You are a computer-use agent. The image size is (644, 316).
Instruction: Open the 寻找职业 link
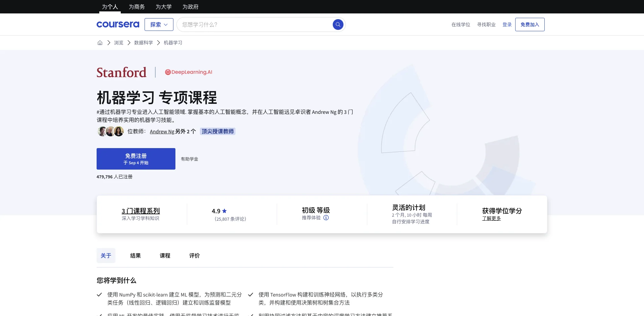[x=486, y=25]
